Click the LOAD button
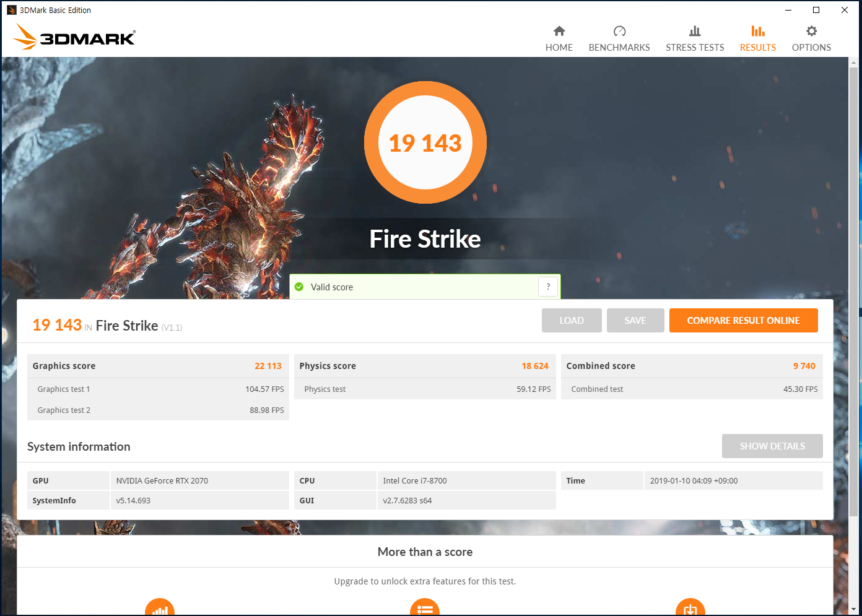Viewport: 862px width, 616px height. [x=572, y=321]
